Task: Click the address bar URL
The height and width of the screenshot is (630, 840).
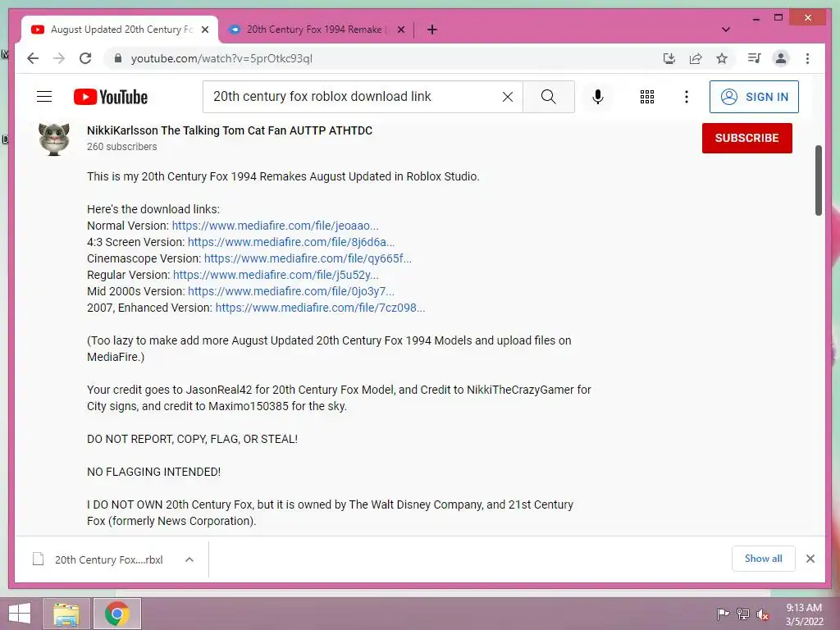Action: click(221, 58)
